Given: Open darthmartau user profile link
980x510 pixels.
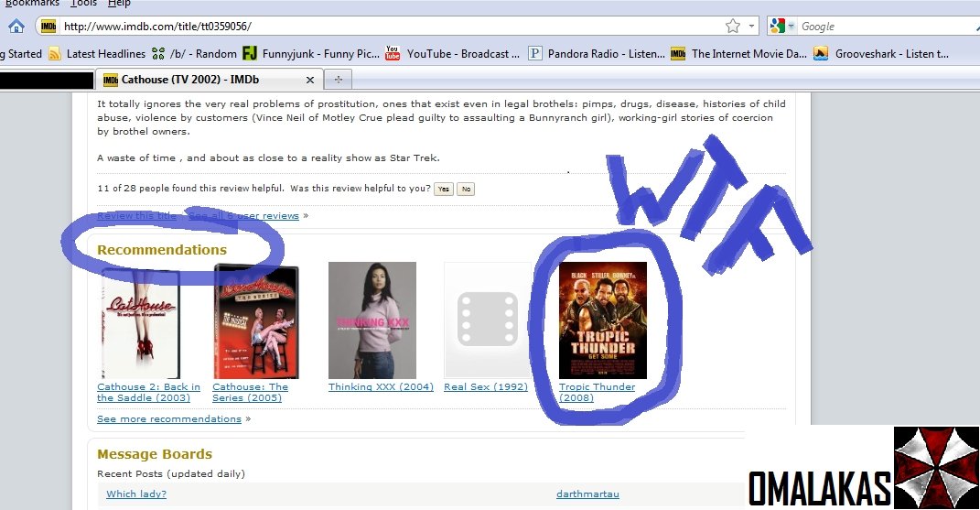Looking at the screenshot, I should [x=587, y=494].
